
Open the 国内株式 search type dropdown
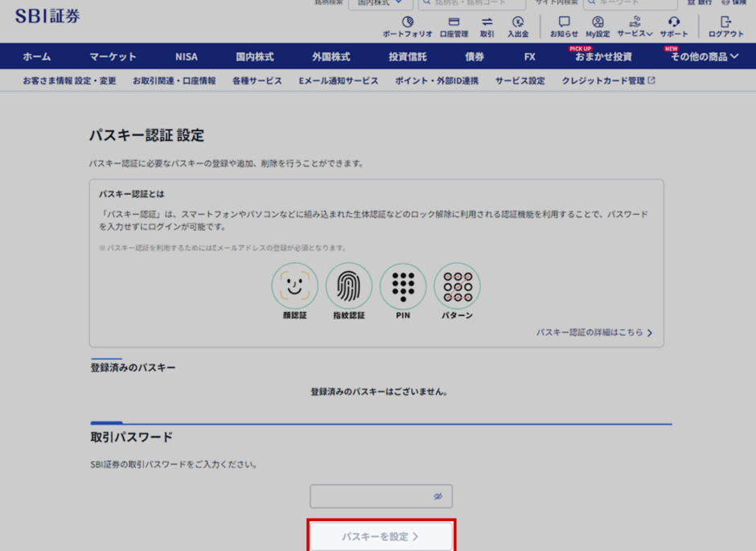[380, 4]
